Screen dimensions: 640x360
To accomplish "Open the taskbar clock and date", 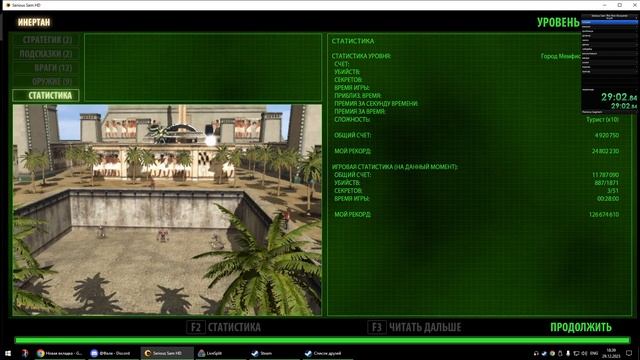I will pyautogui.click(x=611, y=353).
